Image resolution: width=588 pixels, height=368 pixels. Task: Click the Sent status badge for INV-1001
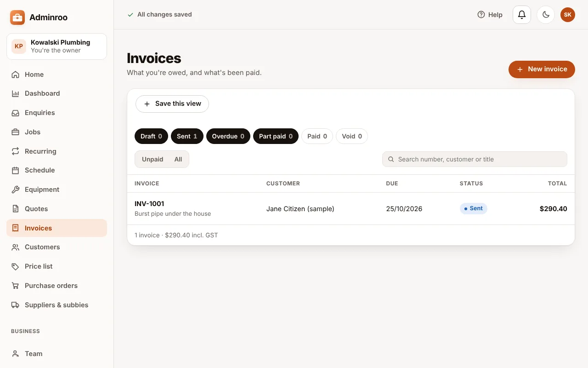tap(473, 208)
